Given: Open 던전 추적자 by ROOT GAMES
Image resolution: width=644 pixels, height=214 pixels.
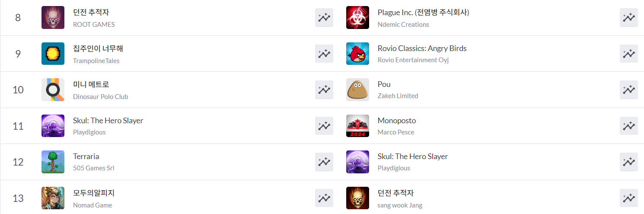Looking at the screenshot, I should (91, 13).
